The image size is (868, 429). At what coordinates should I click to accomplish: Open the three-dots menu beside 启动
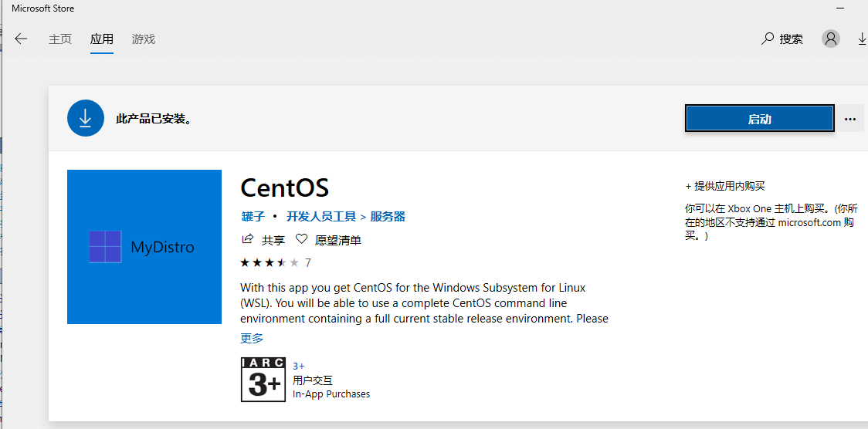[850, 119]
